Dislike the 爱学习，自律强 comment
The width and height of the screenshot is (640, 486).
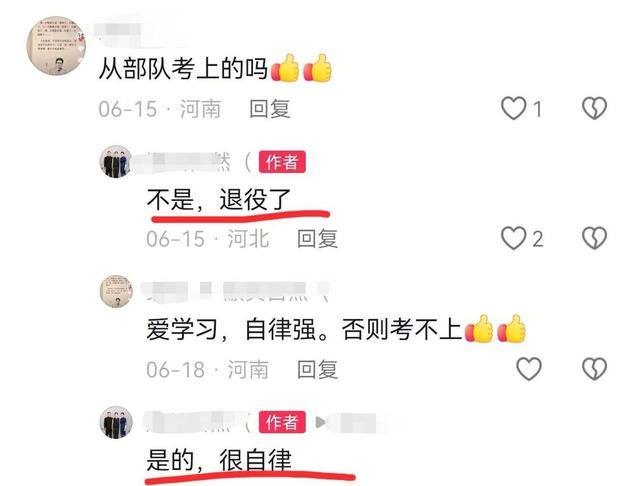594,369
